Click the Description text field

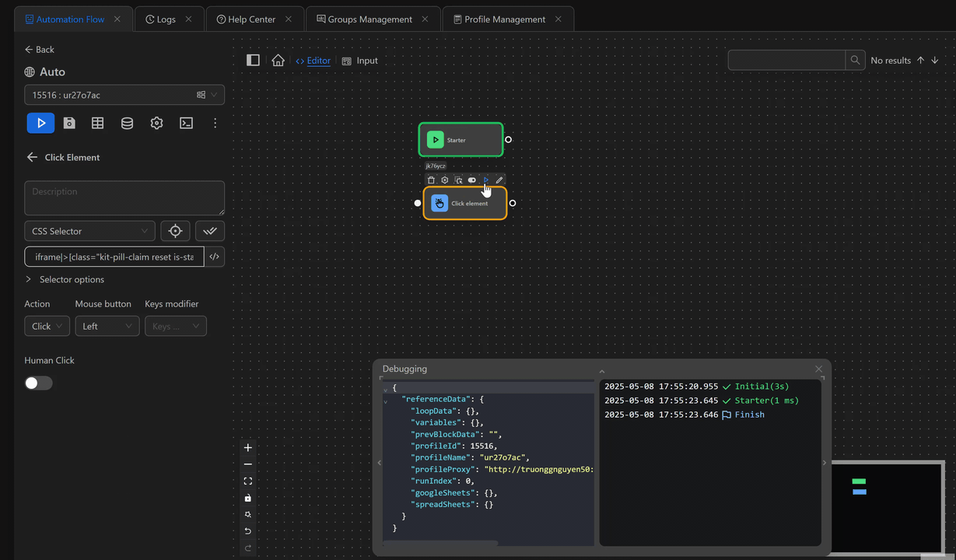point(124,198)
